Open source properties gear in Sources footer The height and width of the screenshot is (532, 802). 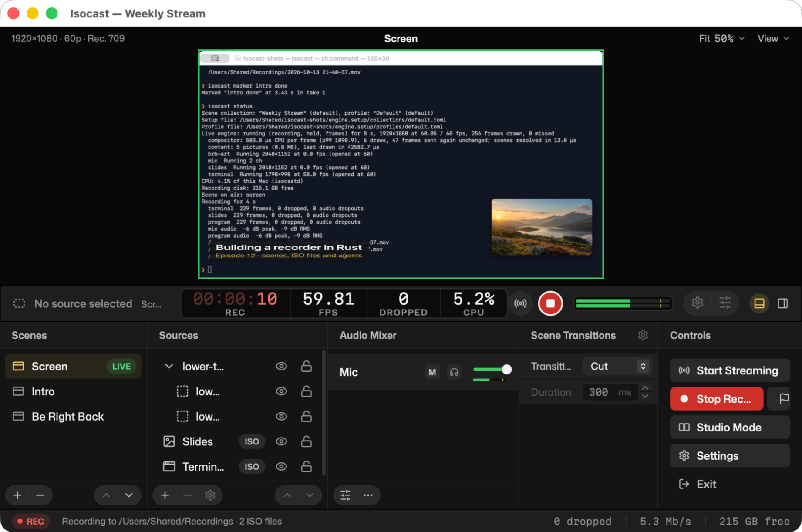pyautogui.click(x=210, y=495)
